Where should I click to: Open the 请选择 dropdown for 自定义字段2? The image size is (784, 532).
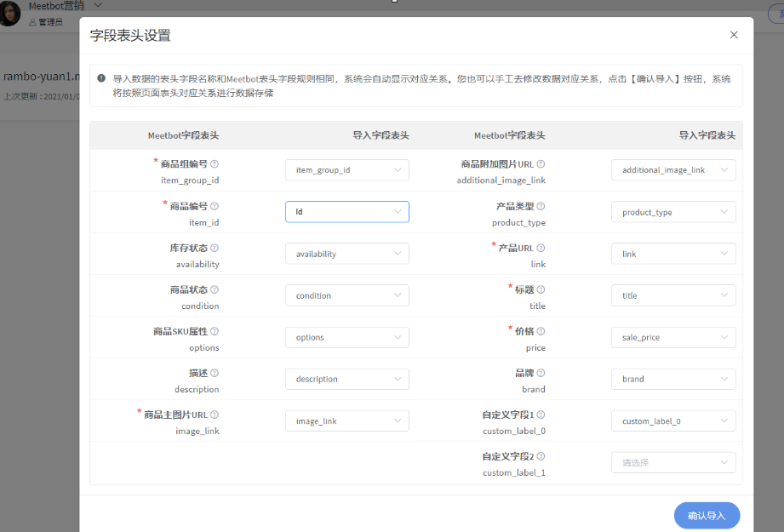(673, 462)
